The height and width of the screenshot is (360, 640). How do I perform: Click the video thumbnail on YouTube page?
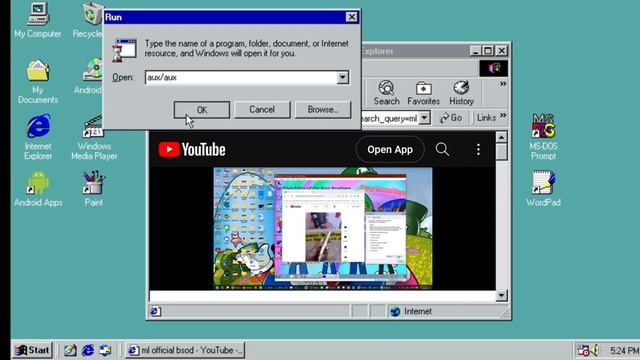pos(322,229)
